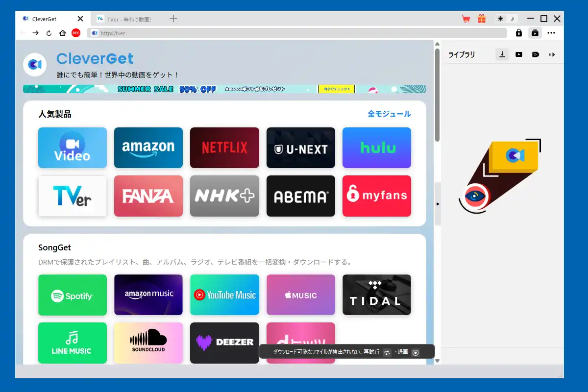
Task: Switch to dark mode moon toggle
Action: point(512,19)
